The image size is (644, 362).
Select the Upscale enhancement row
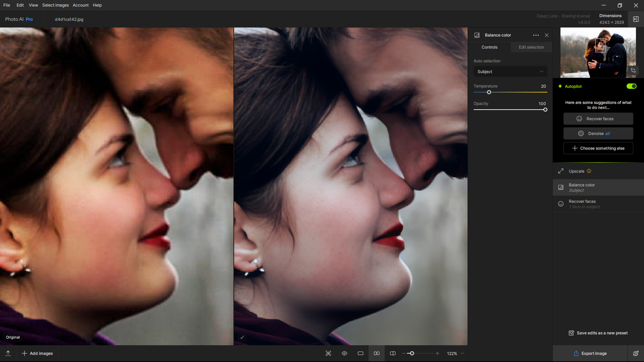pos(598,171)
